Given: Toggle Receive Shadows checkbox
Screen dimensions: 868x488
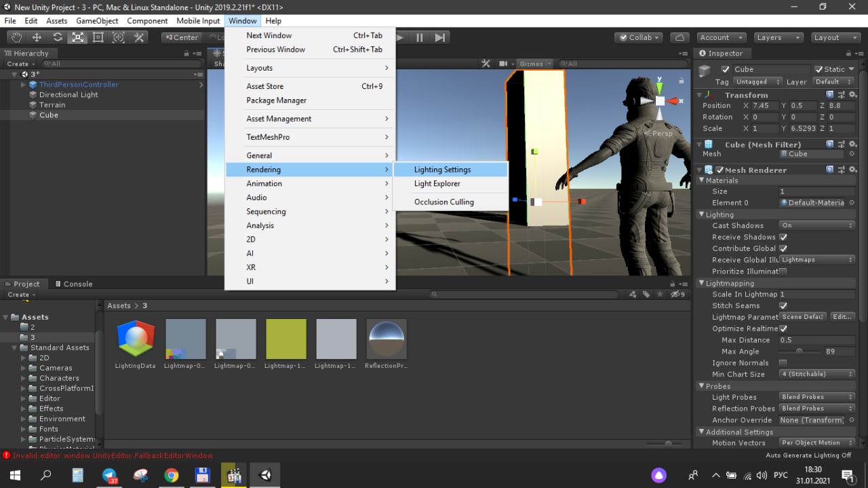Looking at the screenshot, I should tap(783, 237).
